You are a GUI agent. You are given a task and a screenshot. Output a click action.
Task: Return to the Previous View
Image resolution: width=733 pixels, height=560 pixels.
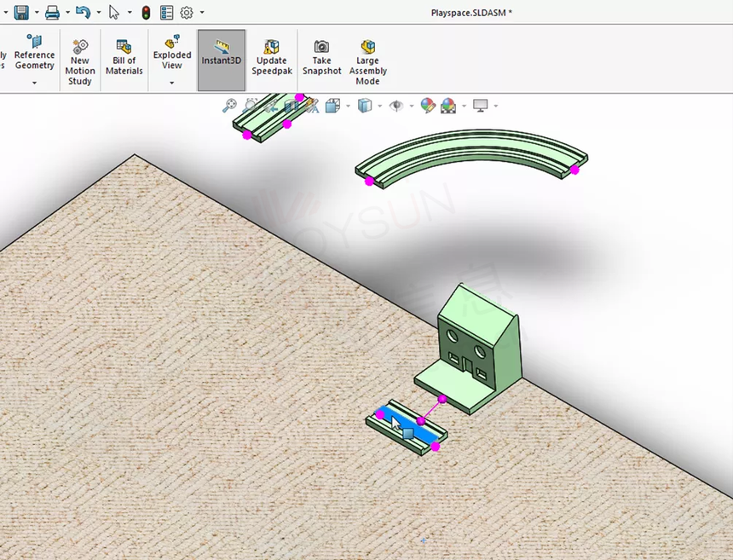pyautogui.click(x=271, y=106)
